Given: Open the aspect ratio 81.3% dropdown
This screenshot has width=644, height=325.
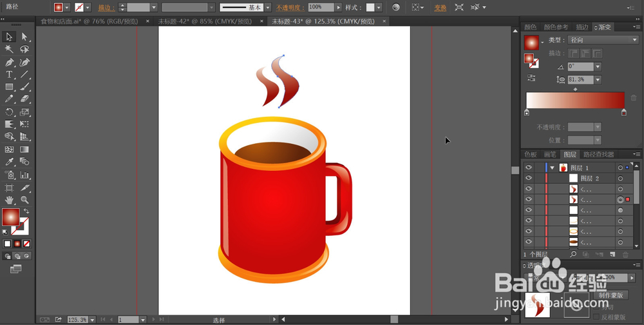Looking at the screenshot, I should tap(598, 79).
